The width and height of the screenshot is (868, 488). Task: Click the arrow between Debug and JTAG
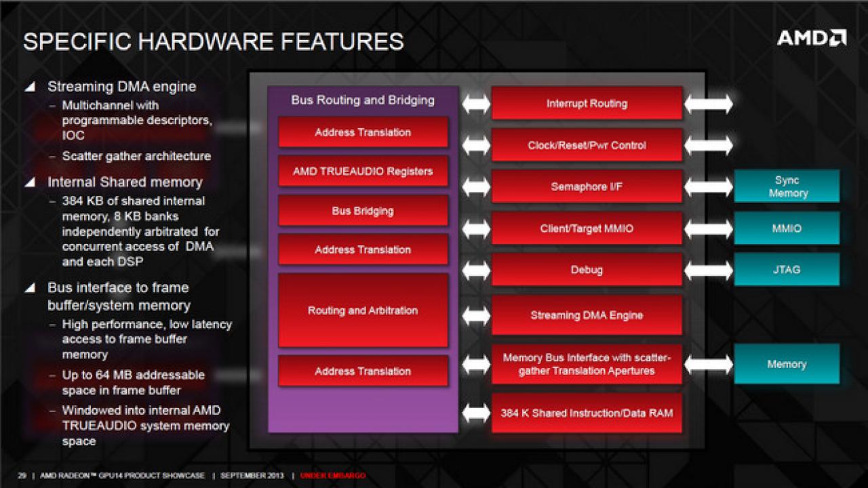(x=709, y=270)
